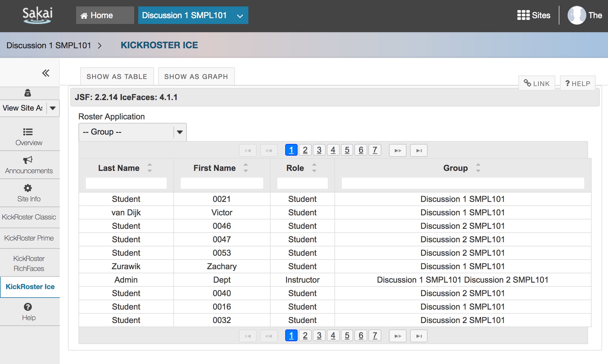Click the user profile avatar

[x=576, y=15]
